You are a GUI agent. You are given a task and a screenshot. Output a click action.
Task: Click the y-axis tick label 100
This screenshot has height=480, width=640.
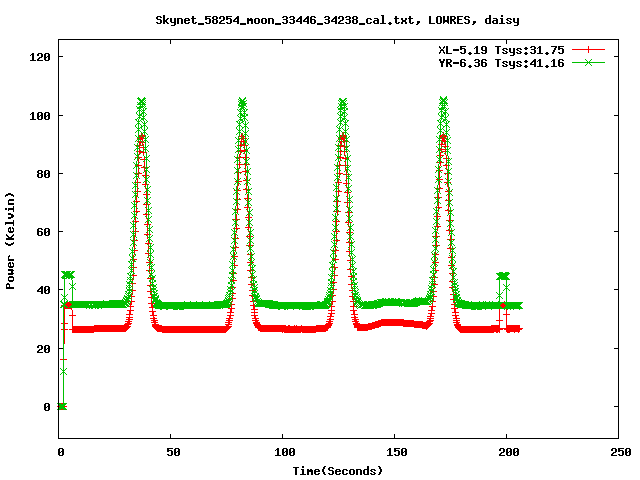pos(40,116)
